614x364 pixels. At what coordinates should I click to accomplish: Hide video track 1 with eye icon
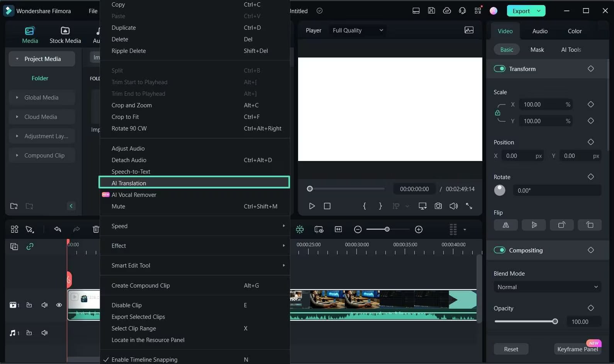point(59,305)
